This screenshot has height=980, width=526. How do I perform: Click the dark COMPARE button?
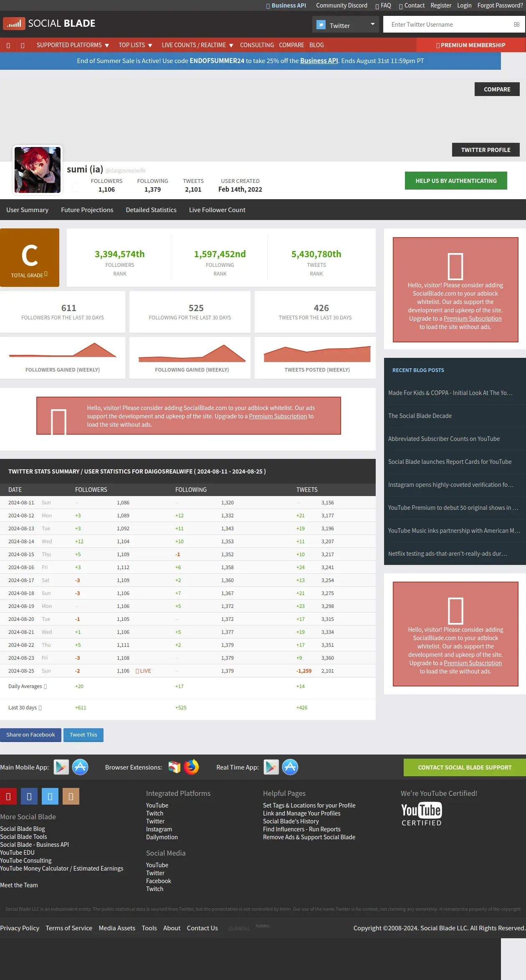coord(497,89)
